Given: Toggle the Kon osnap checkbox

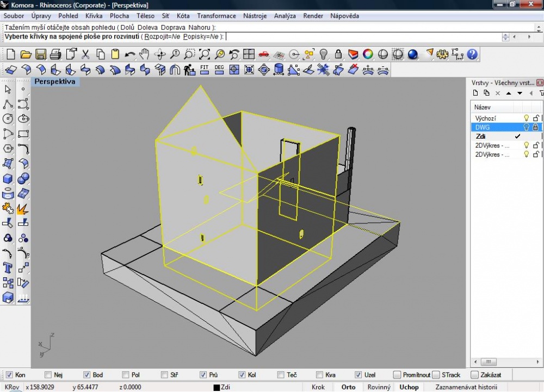Looking at the screenshot, I should pos(9,375).
